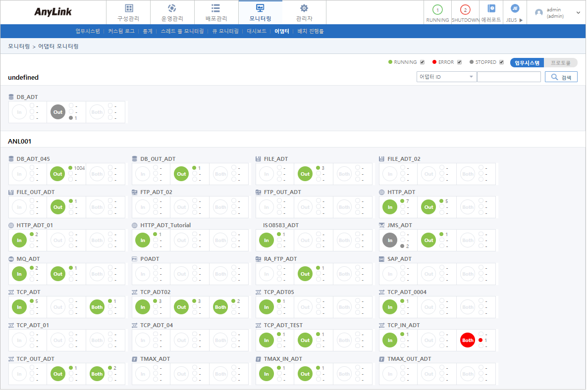Click the 검색 search button
The height and width of the screenshot is (392, 588).
point(561,77)
